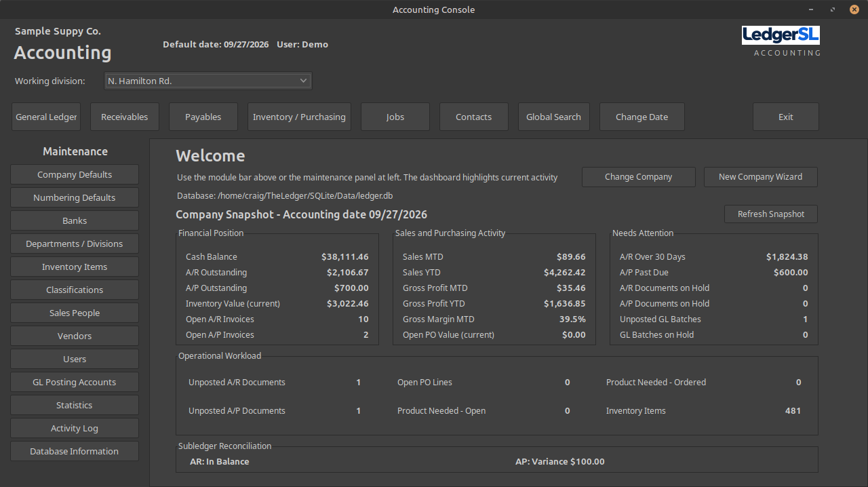Click the LedgerSL logo
Image resolution: width=868 pixels, height=487 pixels.
pyautogui.click(x=781, y=35)
